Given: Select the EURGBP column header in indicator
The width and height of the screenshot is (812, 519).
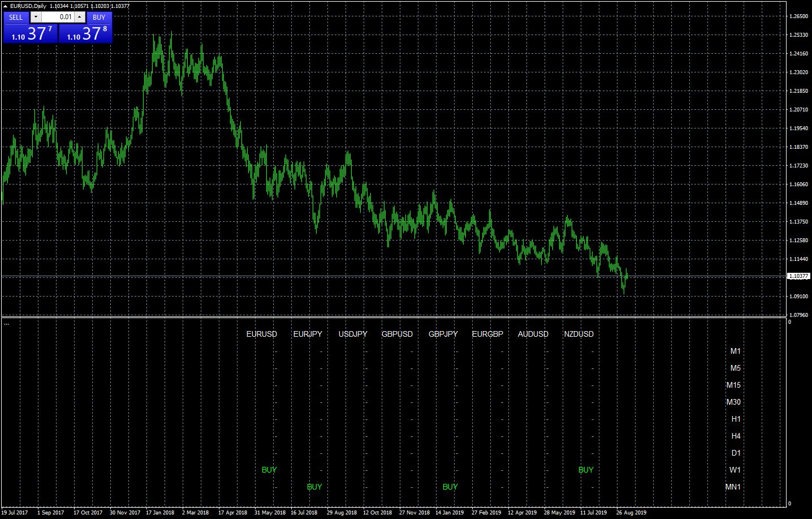Looking at the screenshot, I should (x=487, y=334).
